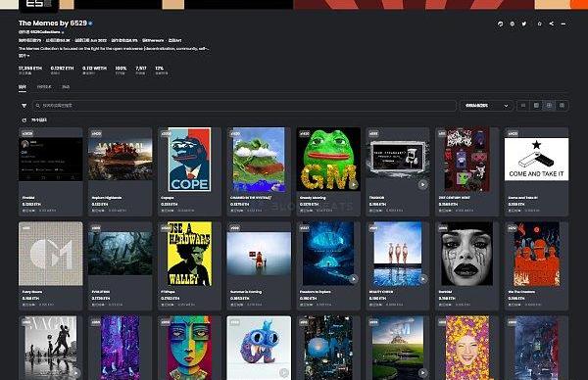588x380 pixels.
Task: Click the search items input field
Action: [x=244, y=106]
